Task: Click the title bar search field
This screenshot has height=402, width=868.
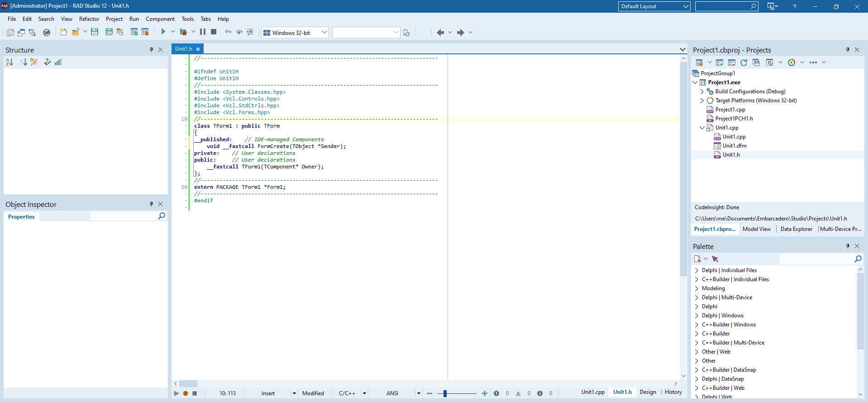Action: [726, 6]
